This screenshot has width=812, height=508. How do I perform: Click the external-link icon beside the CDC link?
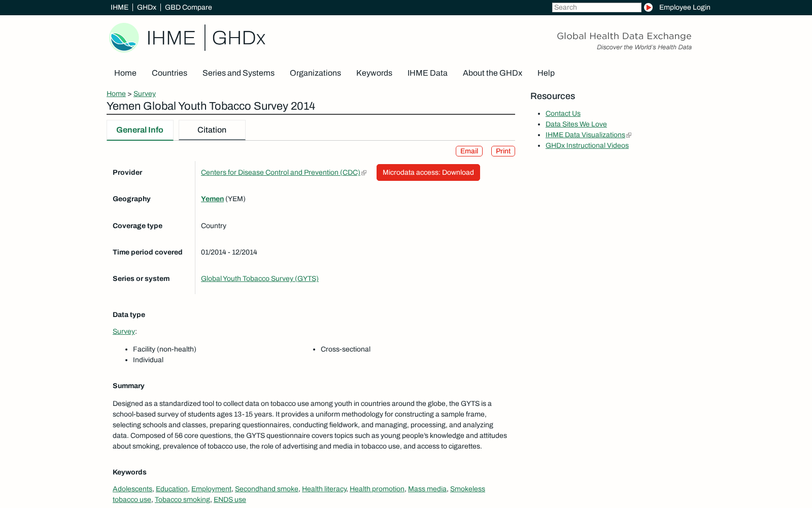tap(364, 173)
